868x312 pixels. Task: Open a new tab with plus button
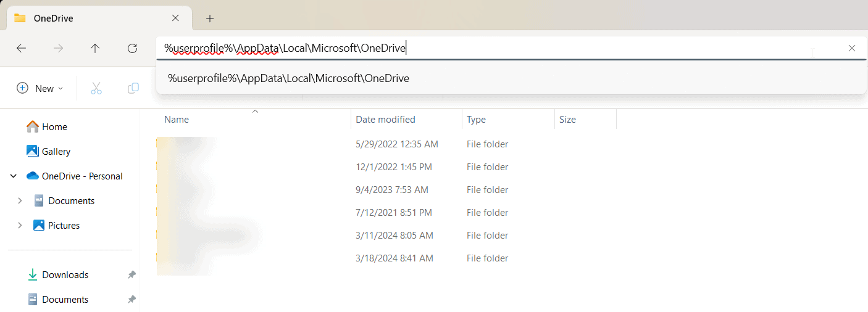(210, 18)
